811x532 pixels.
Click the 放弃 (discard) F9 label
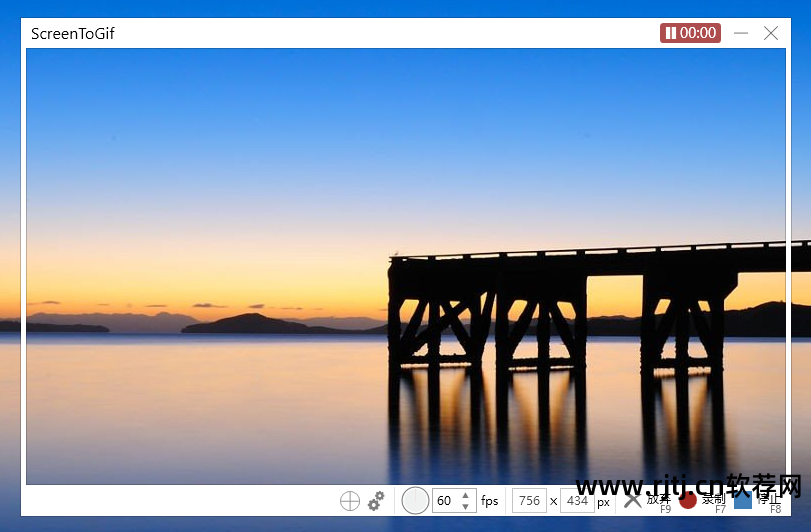(659, 499)
